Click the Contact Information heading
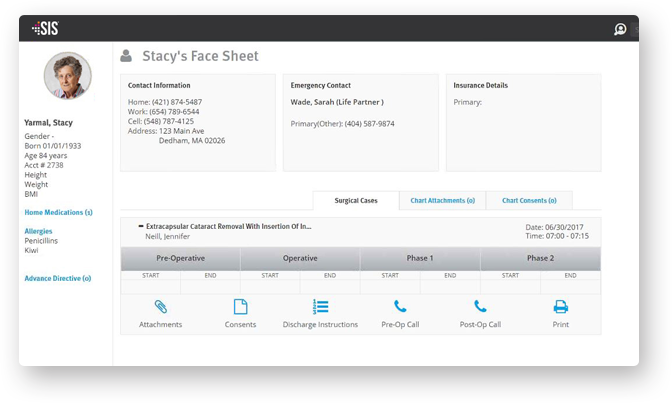 [x=159, y=85]
